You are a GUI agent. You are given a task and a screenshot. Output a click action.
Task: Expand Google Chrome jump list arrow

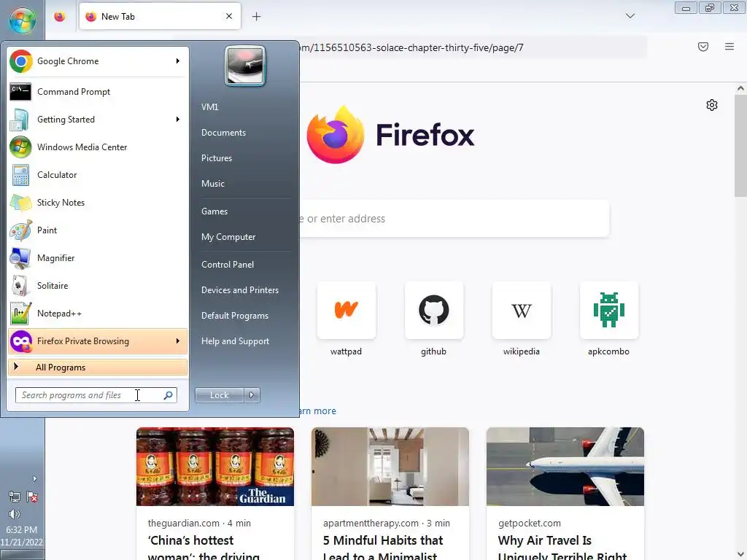pyautogui.click(x=178, y=61)
